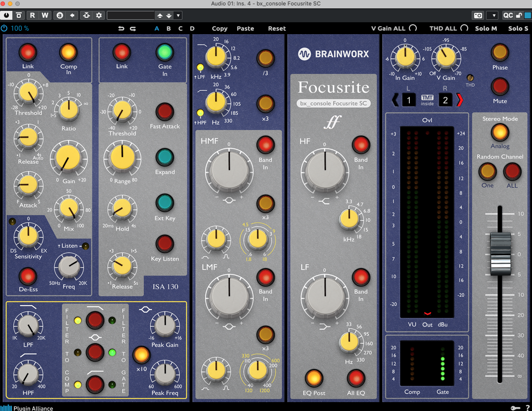The image size is (532, 411).
Task: Click the Read automation R button
Action: click(32, 15)
